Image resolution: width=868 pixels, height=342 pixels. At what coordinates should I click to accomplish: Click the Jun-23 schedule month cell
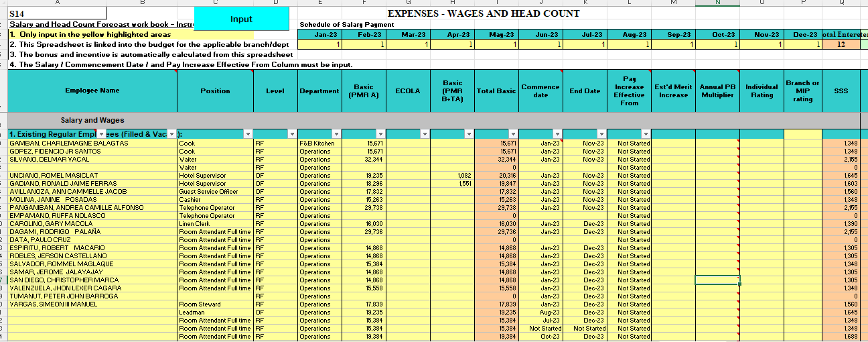540,34
